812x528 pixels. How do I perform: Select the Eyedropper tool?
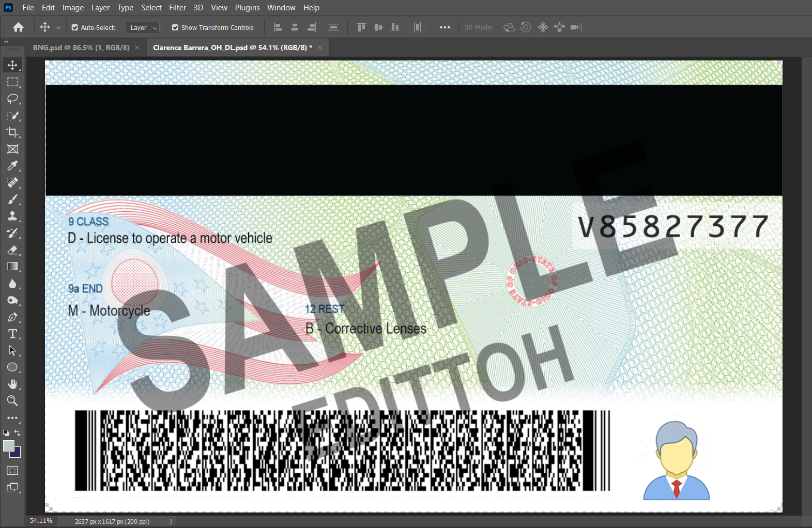(12, 166)
